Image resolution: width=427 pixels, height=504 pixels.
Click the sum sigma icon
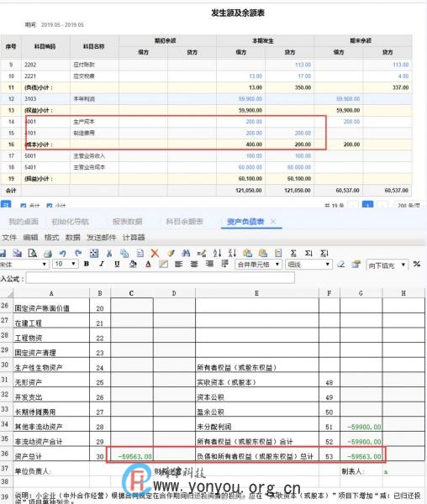click(x=293, y=254)
